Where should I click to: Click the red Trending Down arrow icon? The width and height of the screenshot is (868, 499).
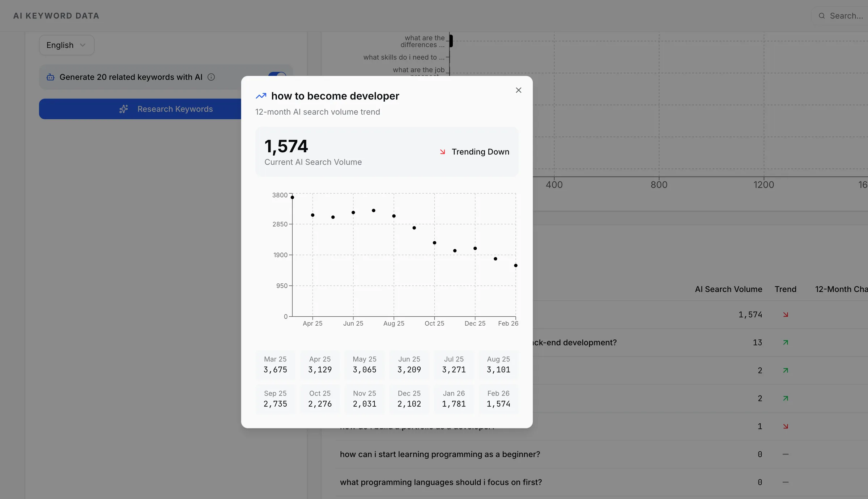442,152
